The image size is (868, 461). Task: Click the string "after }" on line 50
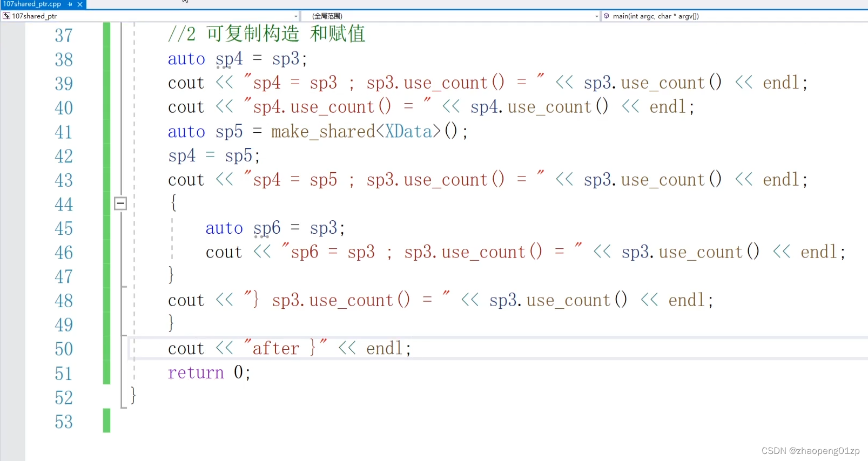point(285,348)
